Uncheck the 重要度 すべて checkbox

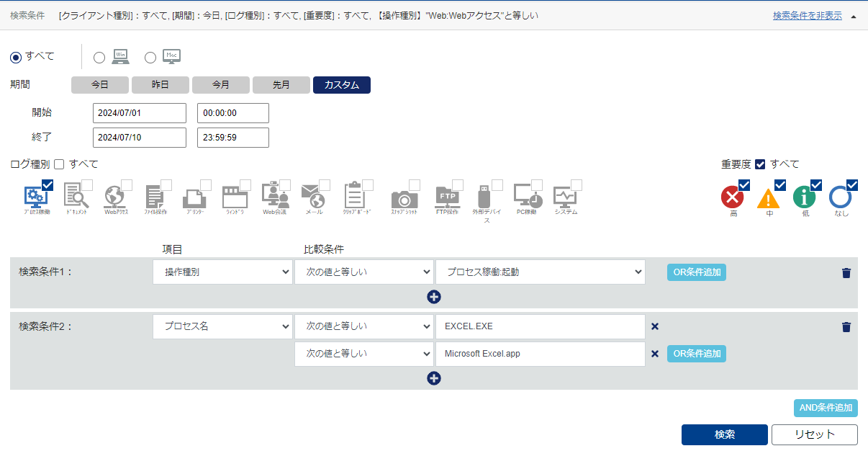pos(760,164)
